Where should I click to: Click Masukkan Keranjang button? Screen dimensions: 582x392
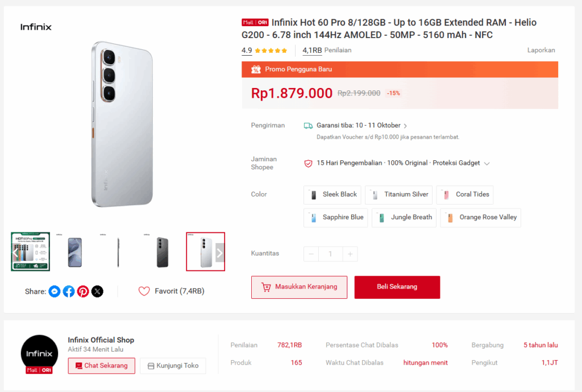tap(299, 287)
